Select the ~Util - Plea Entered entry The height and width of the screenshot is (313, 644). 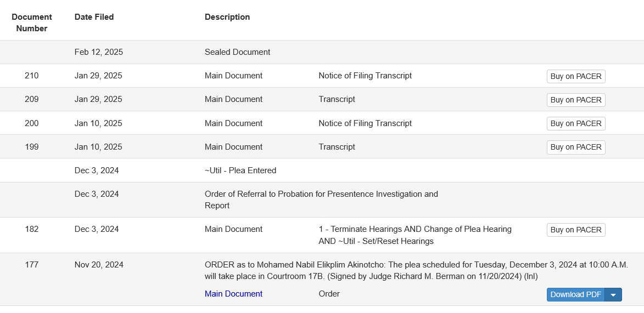pyautogui.click(x=240, y=170)
